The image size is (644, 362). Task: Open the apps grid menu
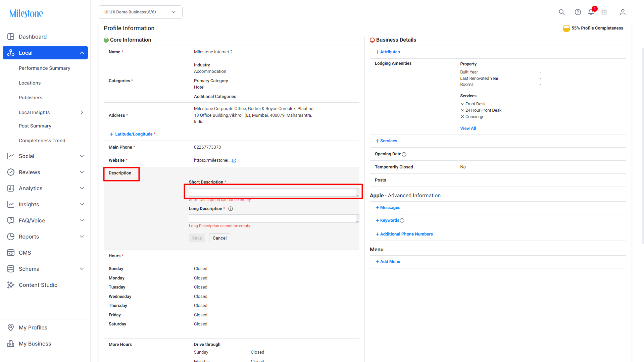tap(604, 12)
